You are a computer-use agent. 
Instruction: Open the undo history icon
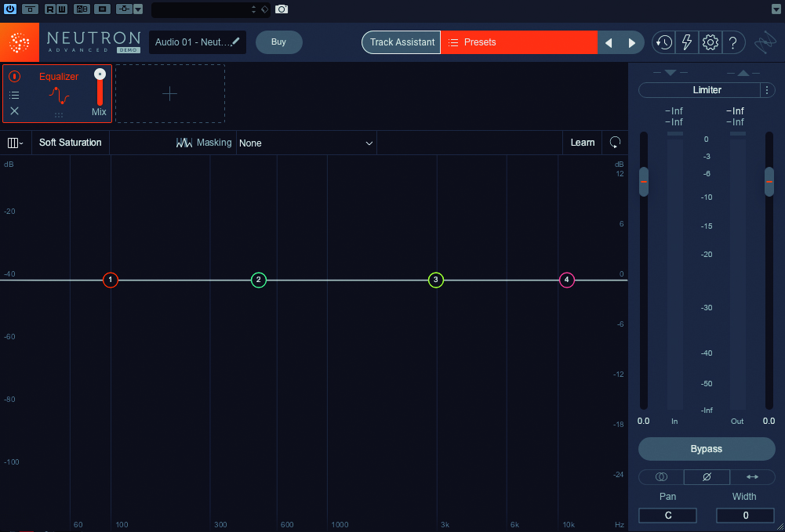point(664,42)
